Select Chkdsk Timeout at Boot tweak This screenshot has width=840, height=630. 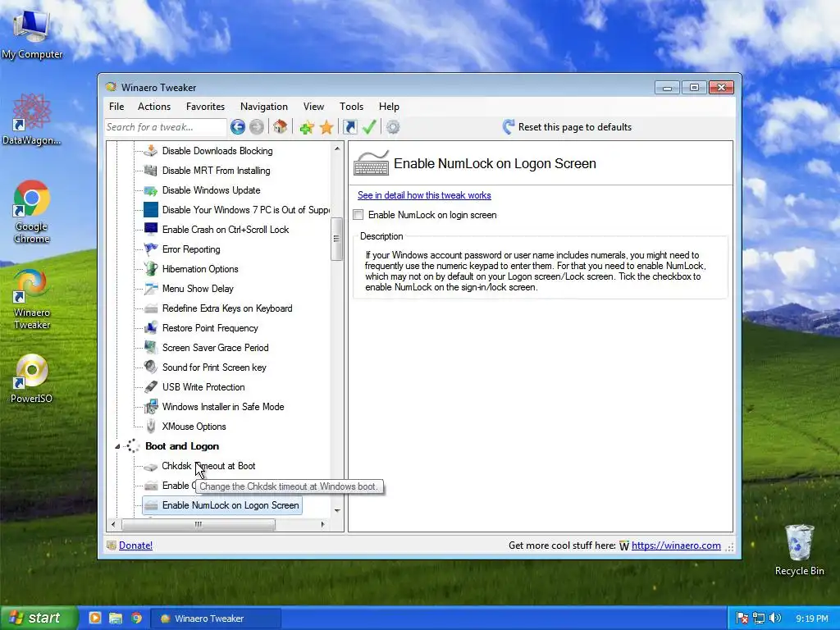click(x=208, y=466)
